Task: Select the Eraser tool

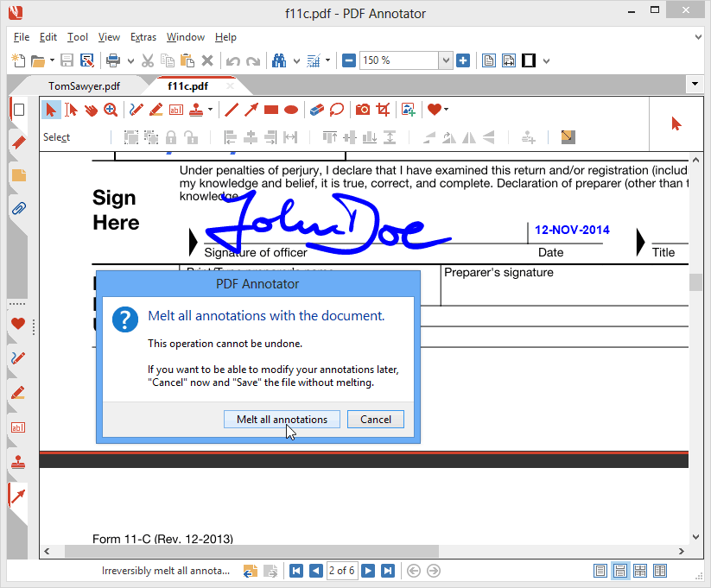Action: [x=314, y=110]
